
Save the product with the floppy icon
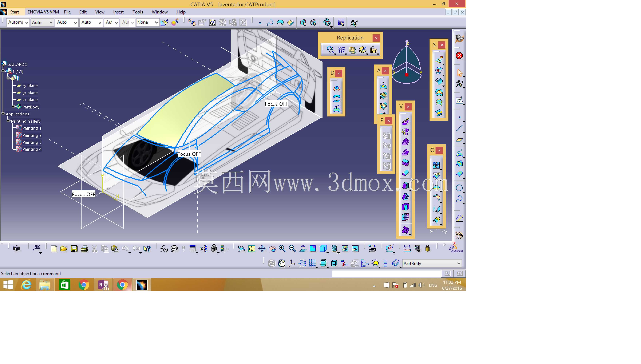(74, 248)
